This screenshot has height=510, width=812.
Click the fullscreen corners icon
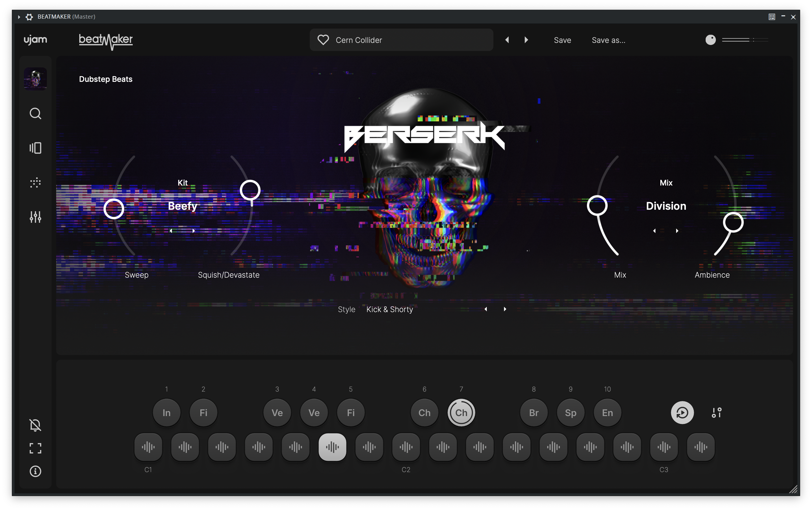click(35, 448)
